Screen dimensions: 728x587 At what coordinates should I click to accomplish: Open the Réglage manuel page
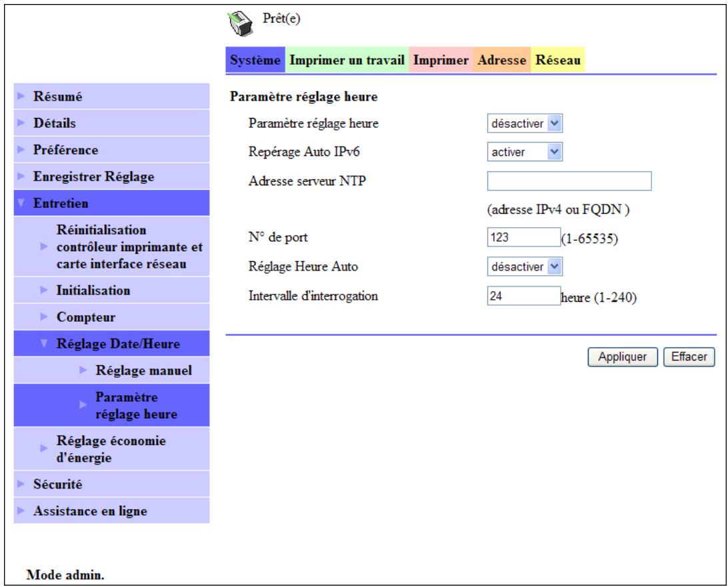pyautogui.click(x=111, y=370)
